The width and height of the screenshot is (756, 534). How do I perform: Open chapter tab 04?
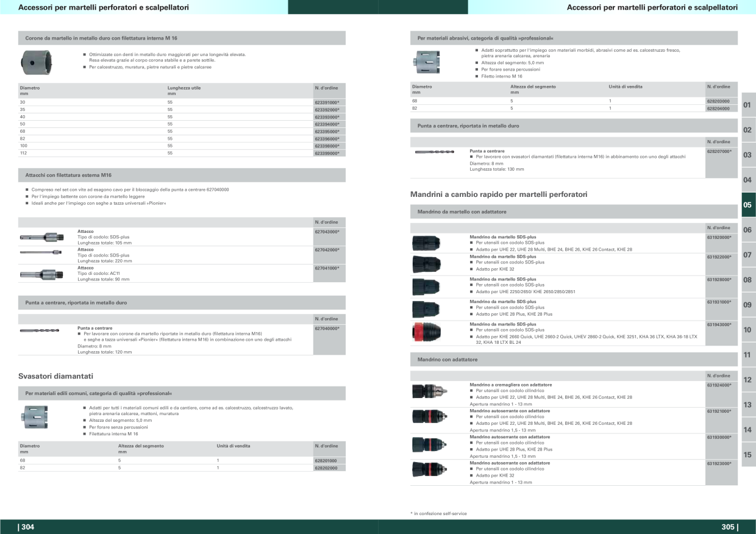pos(748,180)
